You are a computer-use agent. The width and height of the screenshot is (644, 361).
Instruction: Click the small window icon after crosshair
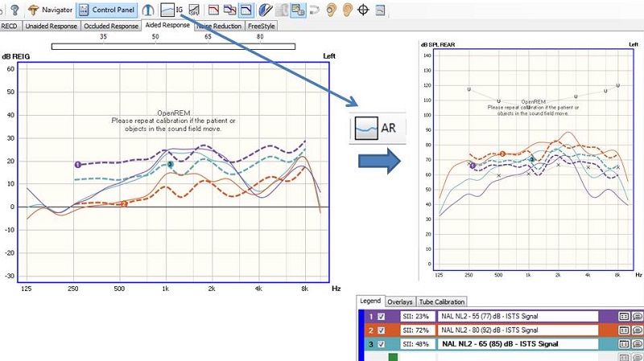pos(380,10)
